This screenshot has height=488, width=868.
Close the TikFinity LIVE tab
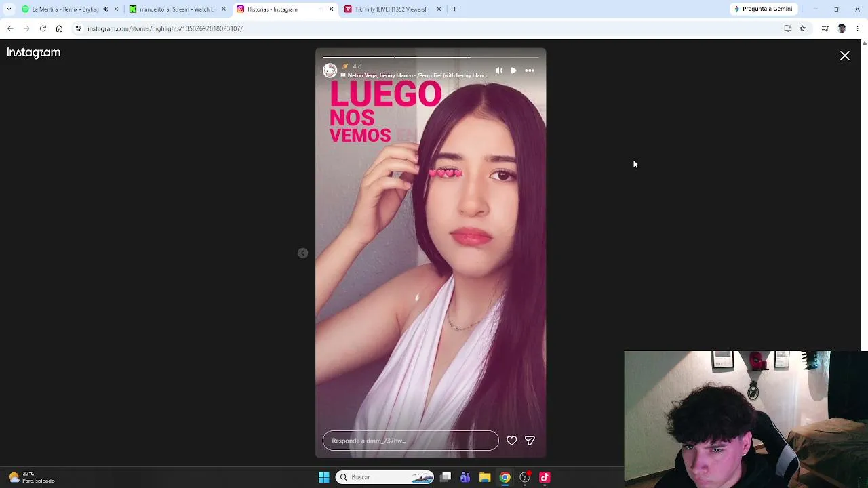[x=439, y=9]
